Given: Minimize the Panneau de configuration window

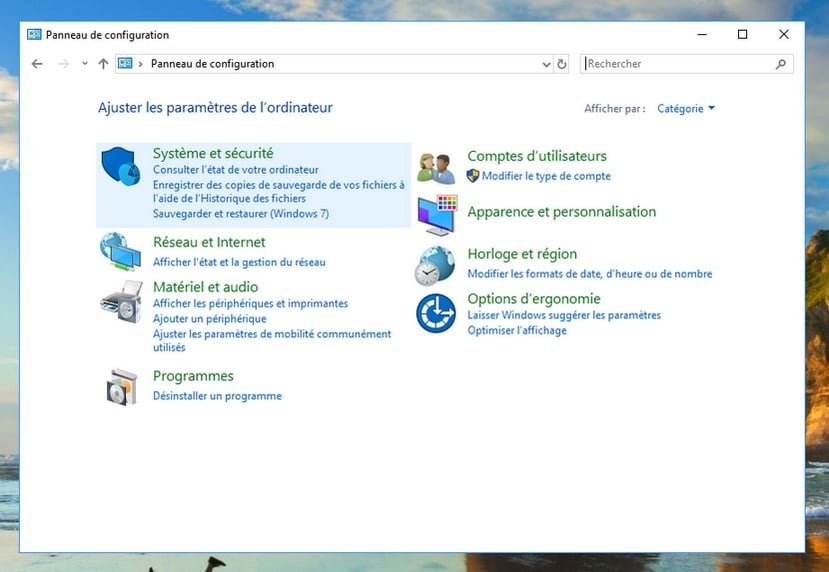Looking at the screenshot, I should pos(702,34).
